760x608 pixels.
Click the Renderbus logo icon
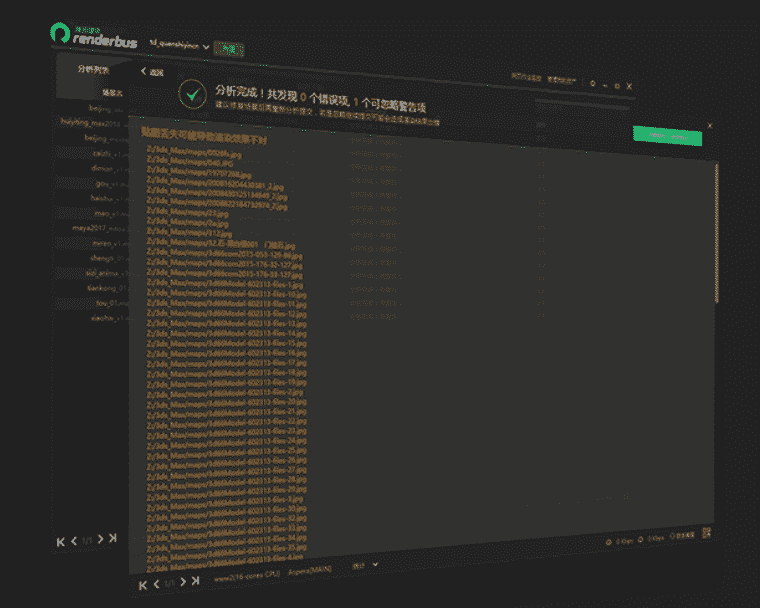[60, 32]
